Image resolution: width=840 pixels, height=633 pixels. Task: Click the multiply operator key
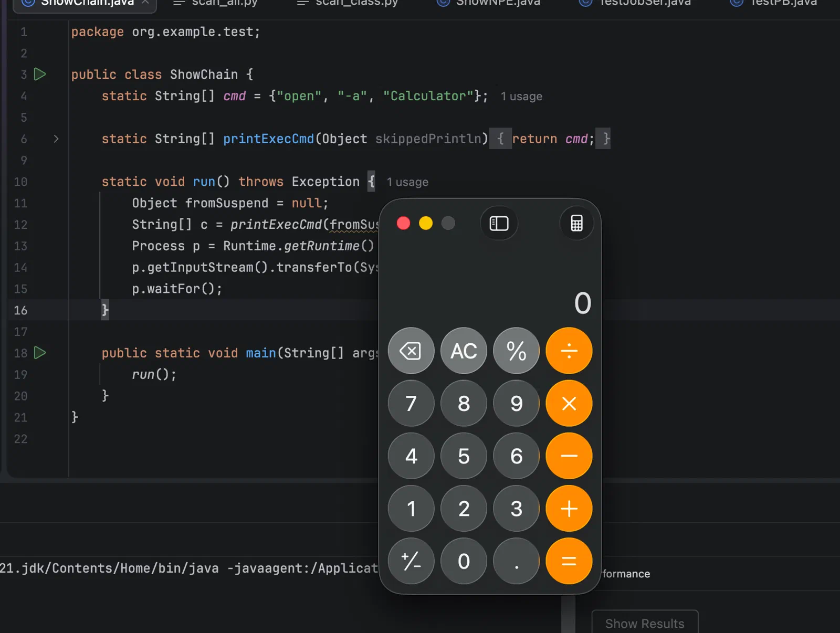pyautogui.click(x=569, y=403)
